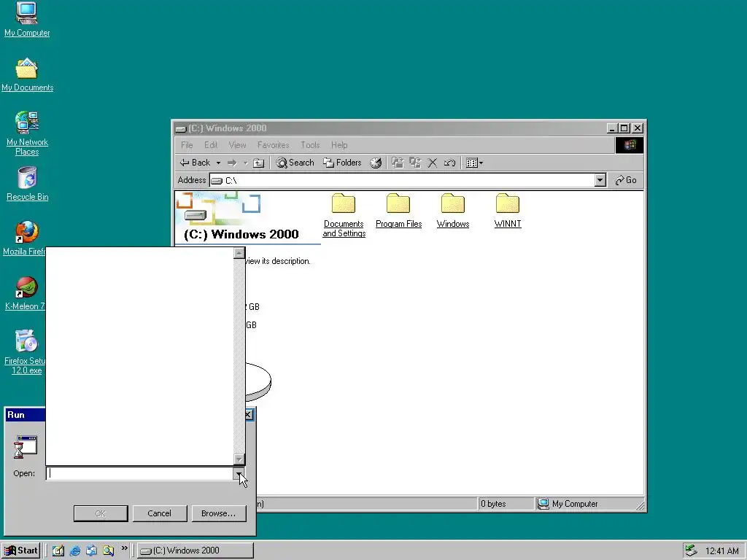Click the Delete toolbar icon
The width and height of the screenshot is (747, 560).
(x=432, y=163)
